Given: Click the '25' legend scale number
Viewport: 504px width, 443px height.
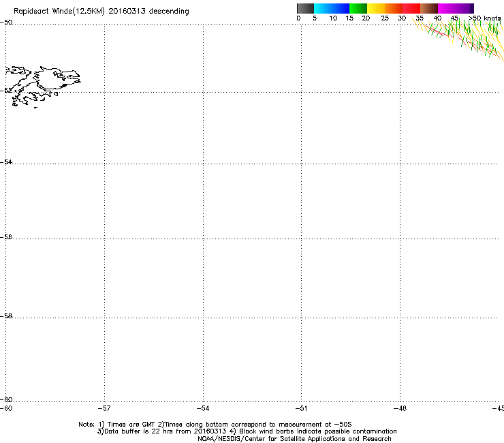Looking at the screenshot, I should (385, 18).
